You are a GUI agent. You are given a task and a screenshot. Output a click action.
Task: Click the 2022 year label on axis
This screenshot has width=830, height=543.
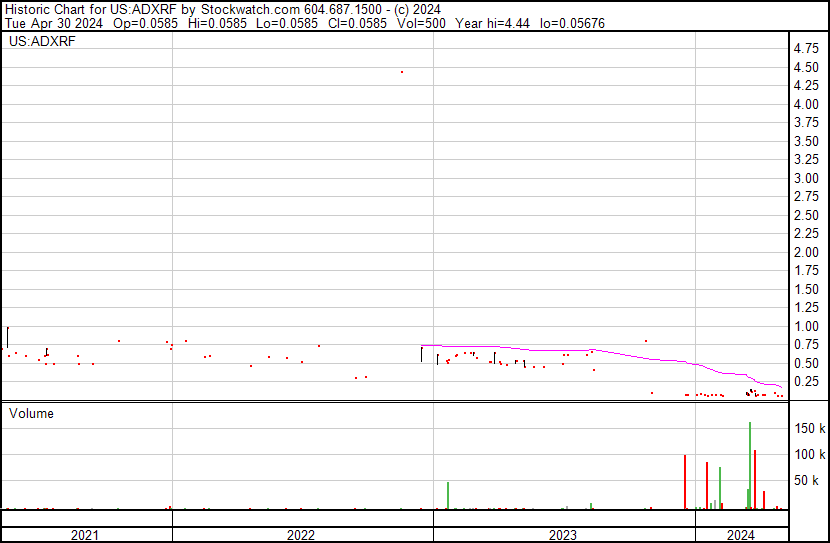point(301,535)
